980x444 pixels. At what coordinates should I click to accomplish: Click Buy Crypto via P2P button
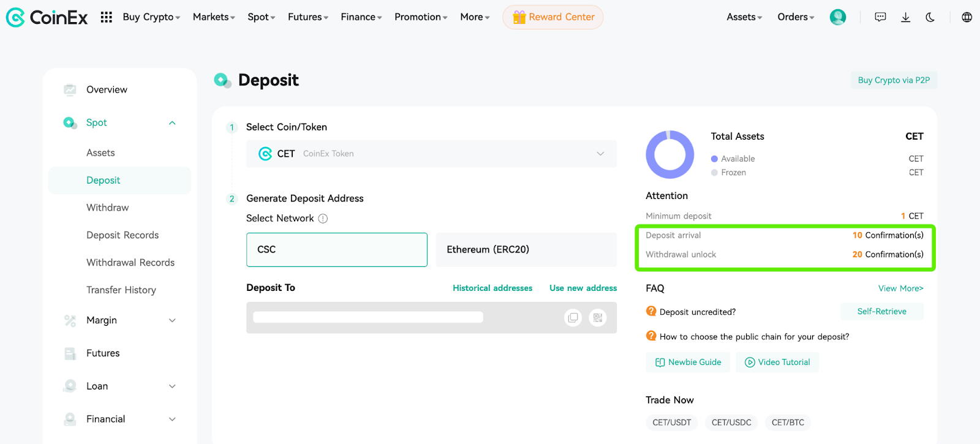894,80
